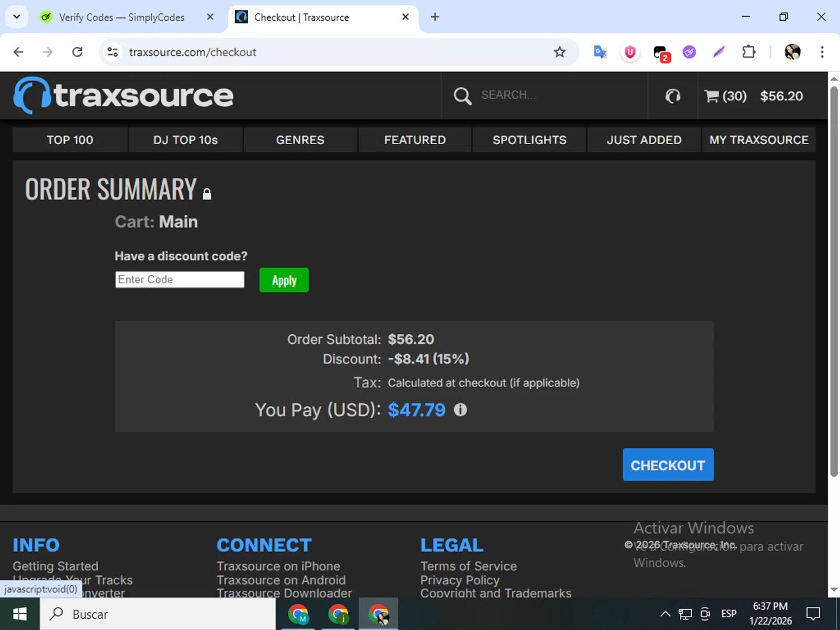Image resolution: width=840 pixels, height=630 pixels.
Task: Open second Chrome taskbar icon with j badge
Action: click(338, 614)
